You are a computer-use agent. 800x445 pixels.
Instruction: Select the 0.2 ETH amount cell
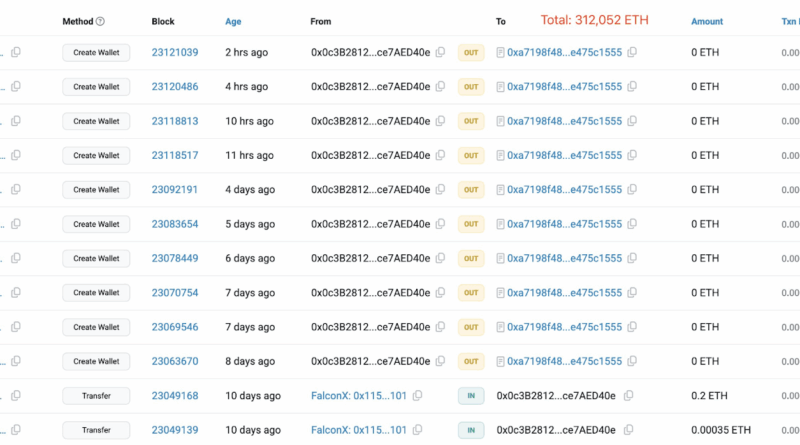pos(709,395)
